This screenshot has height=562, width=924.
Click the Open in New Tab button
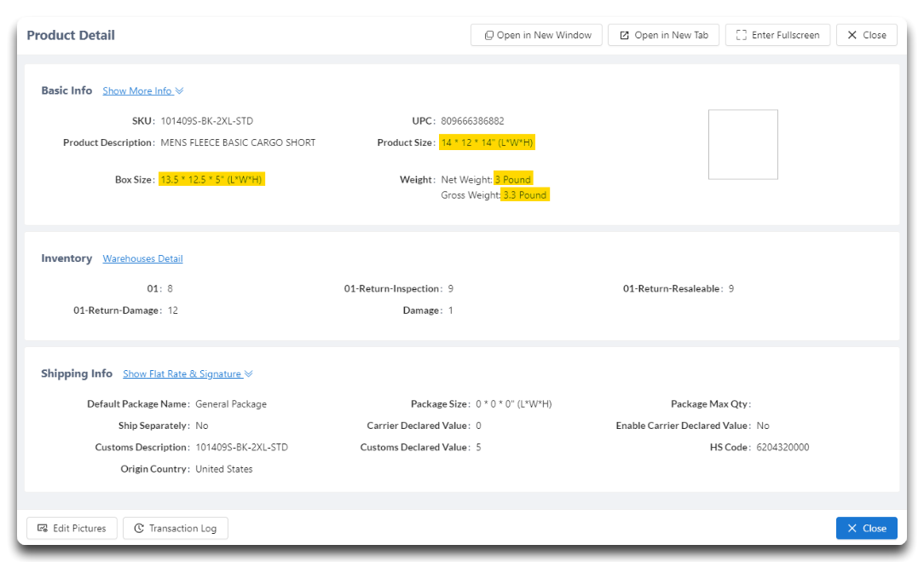tap(663, 35)
